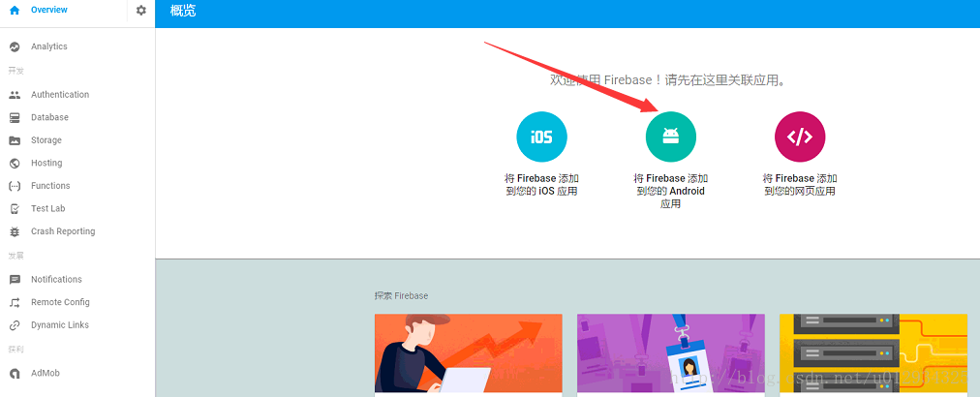Click the welcome text mentioning Firebase
This screenshot has width=980, height=397.
click(x=667, y=80)
